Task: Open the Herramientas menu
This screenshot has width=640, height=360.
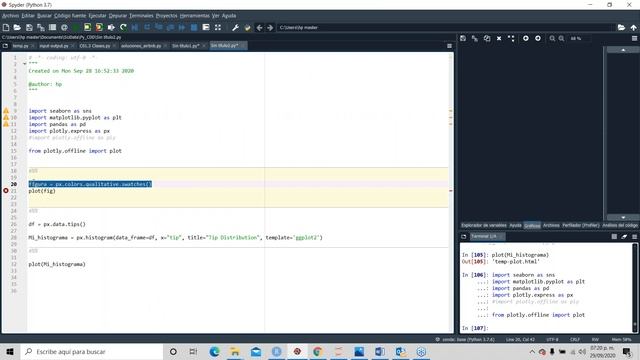Action: point(194,16)
